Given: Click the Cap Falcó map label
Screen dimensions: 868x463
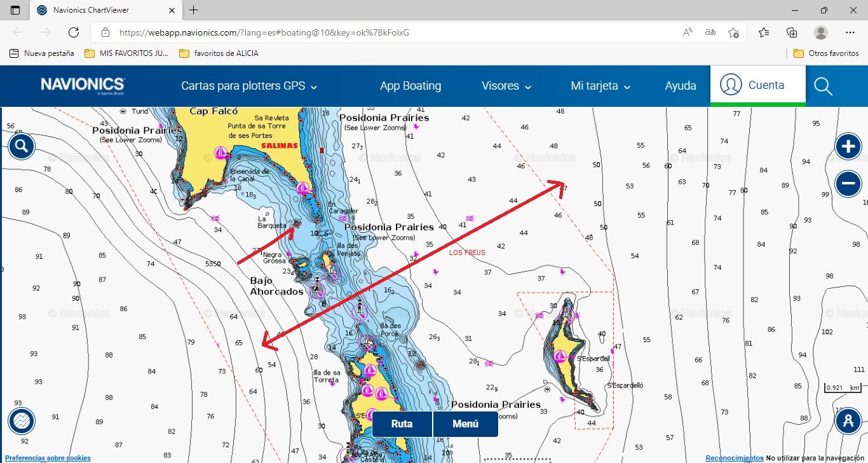Looking at the screenshot, I should click(214, 111).
